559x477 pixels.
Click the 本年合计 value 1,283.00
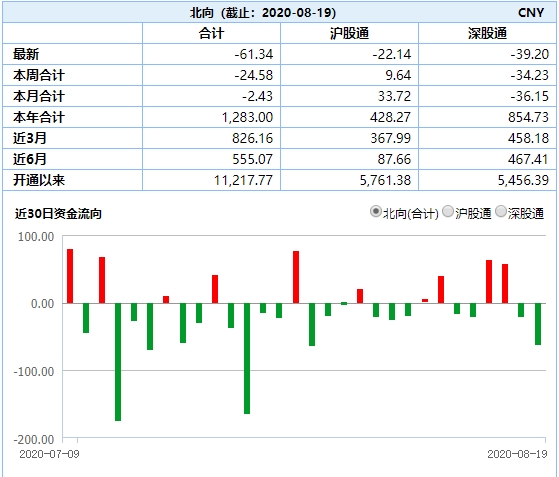point(247,117)
